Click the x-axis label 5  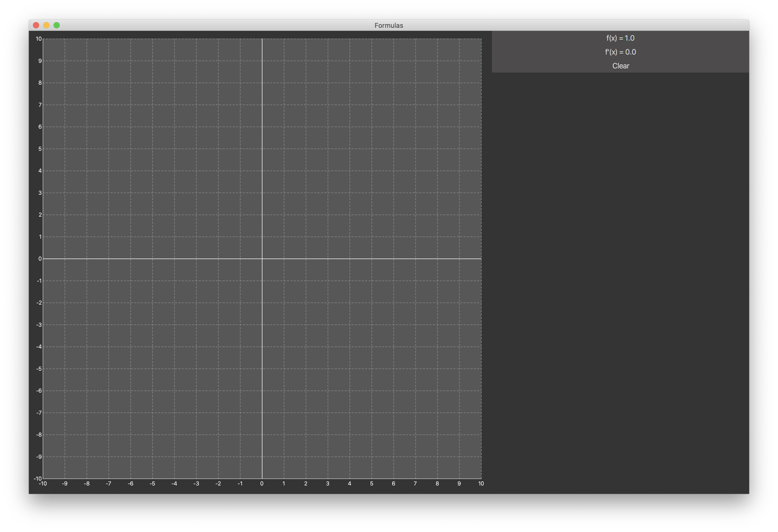tap(372, 483)
